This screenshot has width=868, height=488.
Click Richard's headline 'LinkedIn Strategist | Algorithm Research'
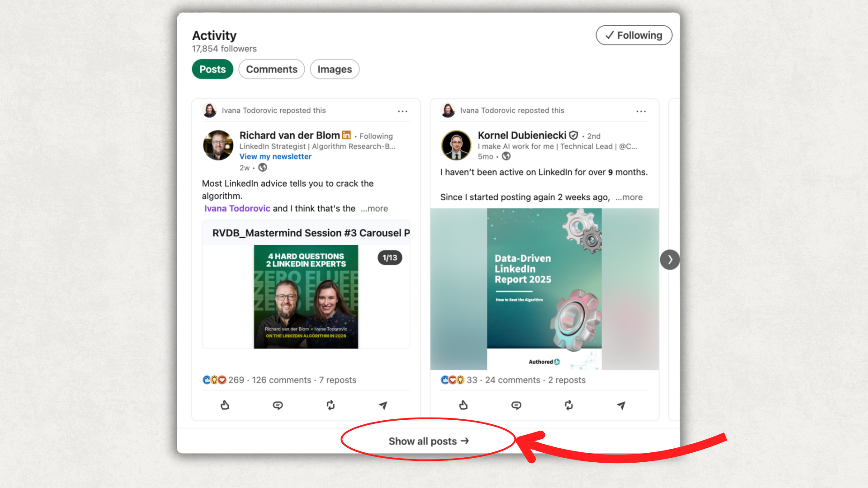[x=317, y=146]
